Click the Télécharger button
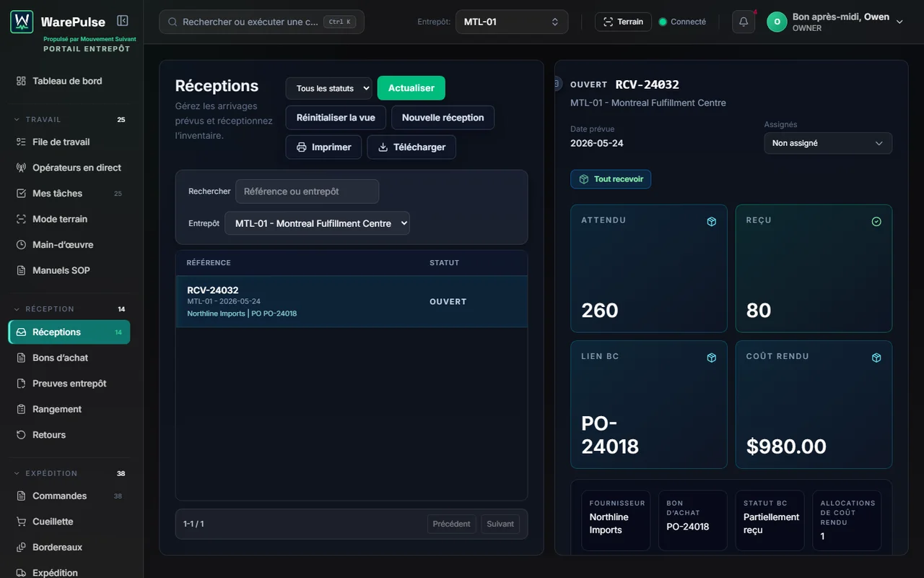 tap(411, 147)
